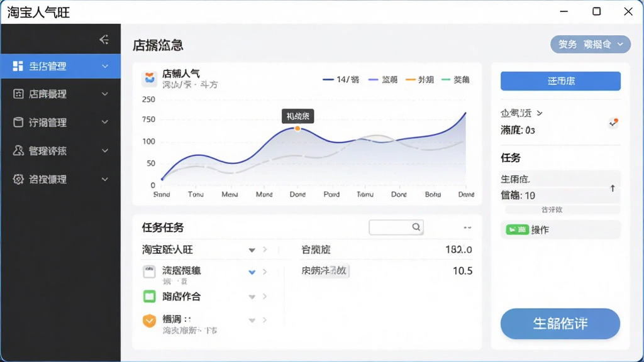Click the 操作 button
Image resolution: width=644 pixels, height=362 pixels.
560,229
